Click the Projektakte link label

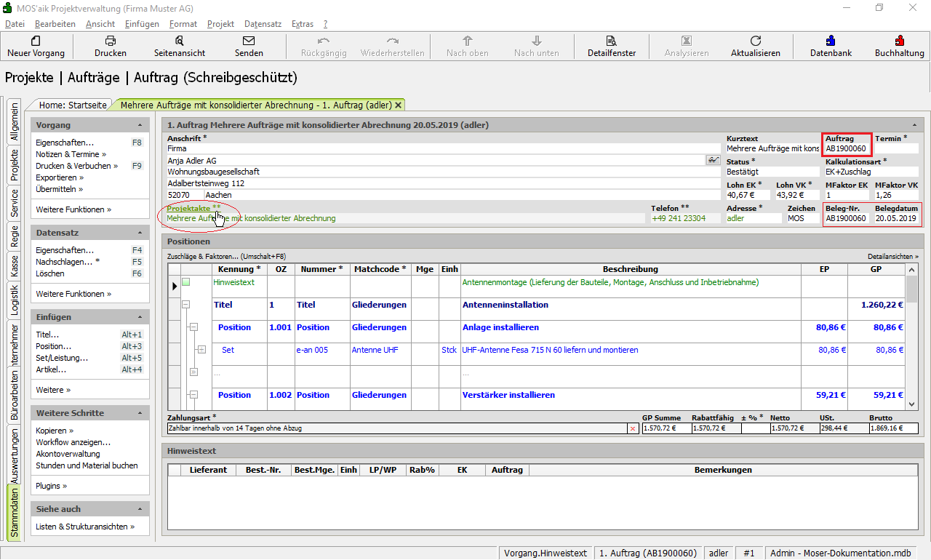190,208
